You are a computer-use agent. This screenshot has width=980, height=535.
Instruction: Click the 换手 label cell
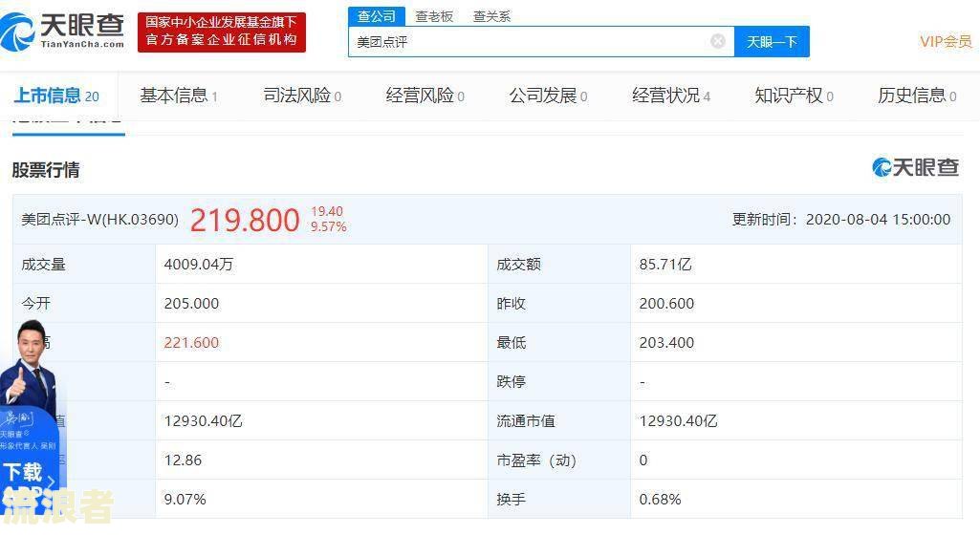coord(558,499)
